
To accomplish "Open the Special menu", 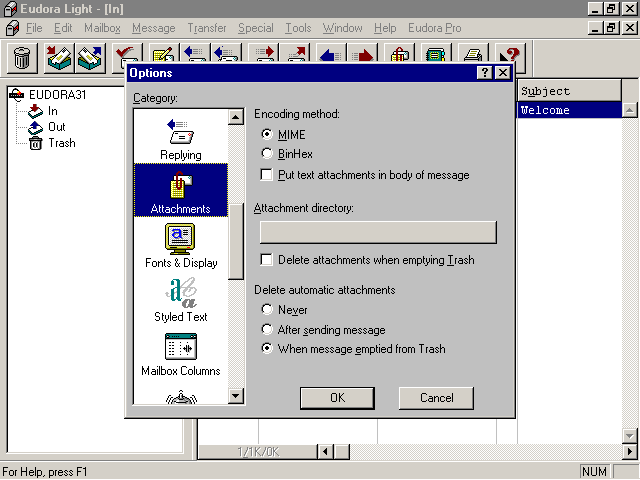I will [x=256, y=28].
